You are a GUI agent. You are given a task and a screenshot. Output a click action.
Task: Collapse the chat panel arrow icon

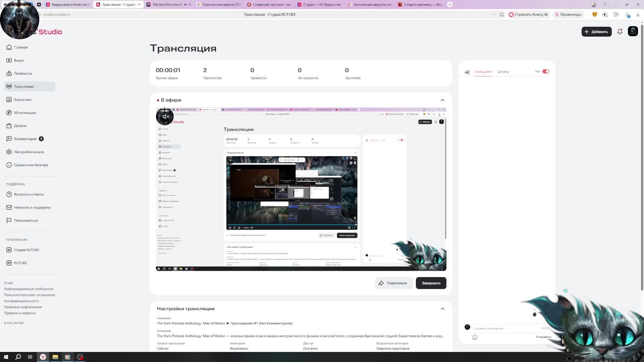point(467,72)
